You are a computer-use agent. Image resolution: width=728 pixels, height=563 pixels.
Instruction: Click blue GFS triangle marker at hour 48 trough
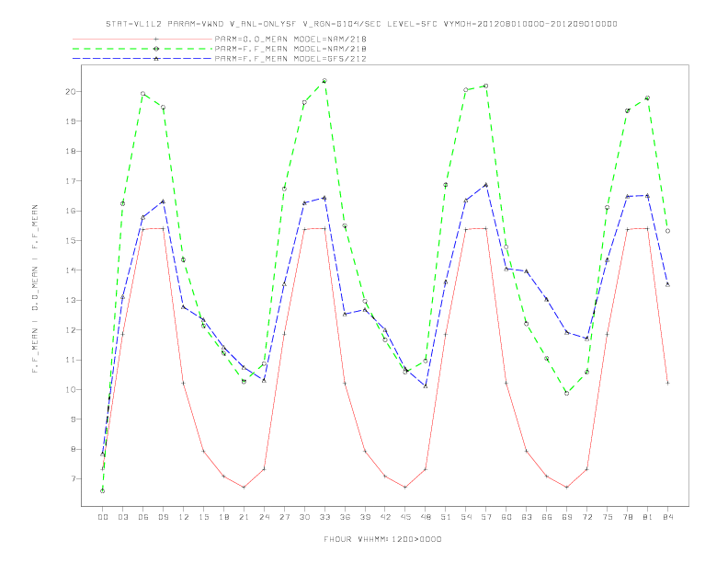click(426, 386)
